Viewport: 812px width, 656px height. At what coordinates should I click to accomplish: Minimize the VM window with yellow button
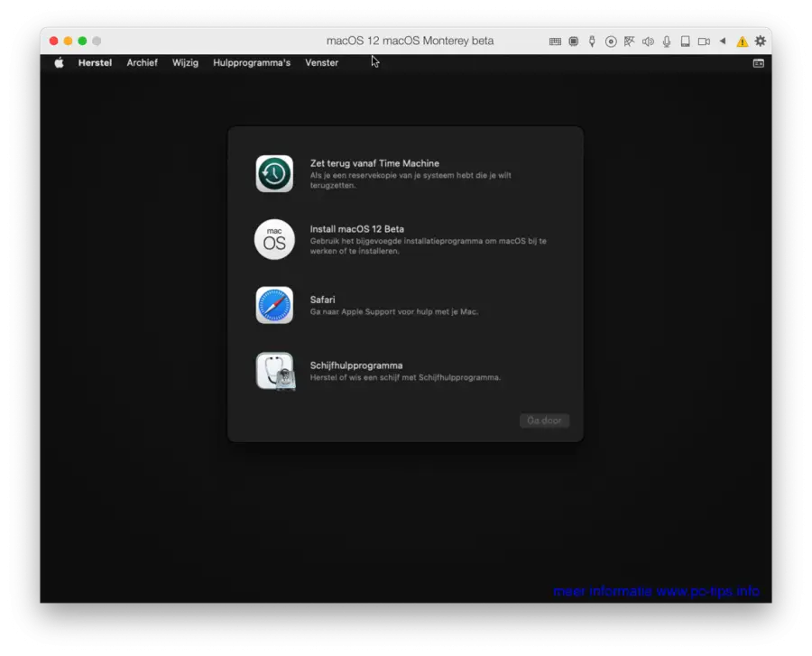click(x=68, y=41)
